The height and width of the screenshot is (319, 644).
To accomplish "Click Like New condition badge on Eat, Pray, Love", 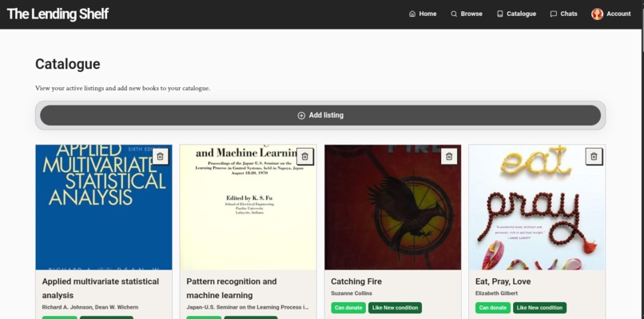I will click(539, 308).
